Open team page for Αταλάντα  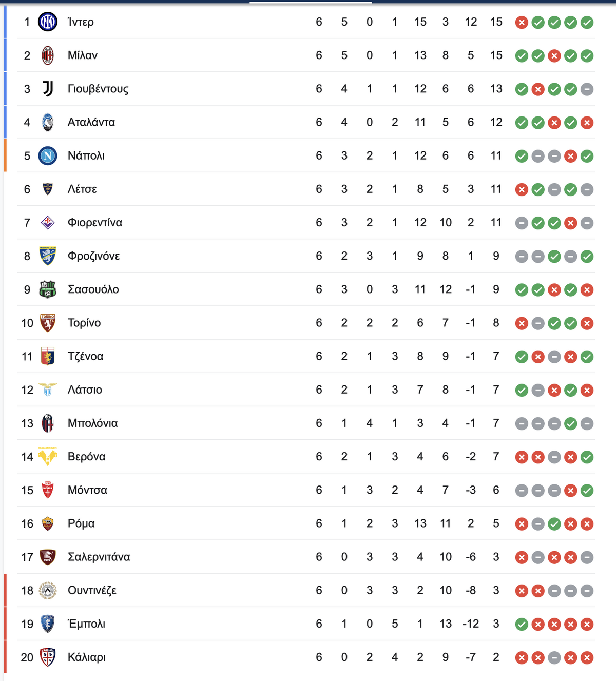click(91, 122)
